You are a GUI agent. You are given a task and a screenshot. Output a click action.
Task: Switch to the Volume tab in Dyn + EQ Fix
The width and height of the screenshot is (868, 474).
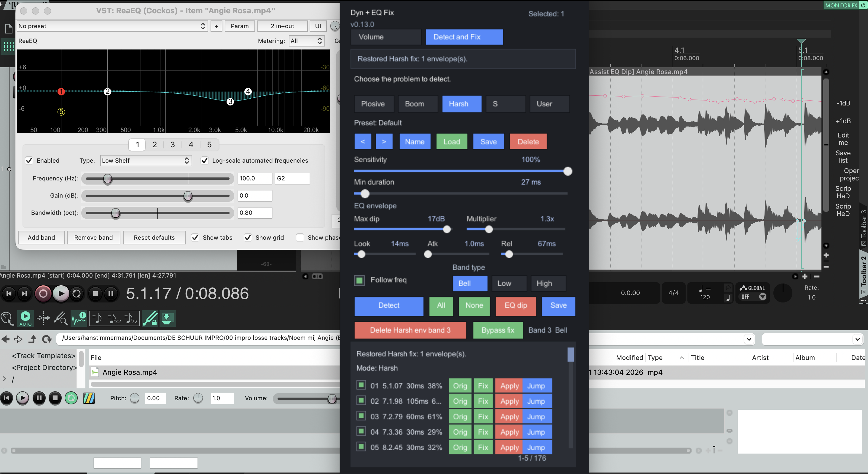tap(386, 37)
